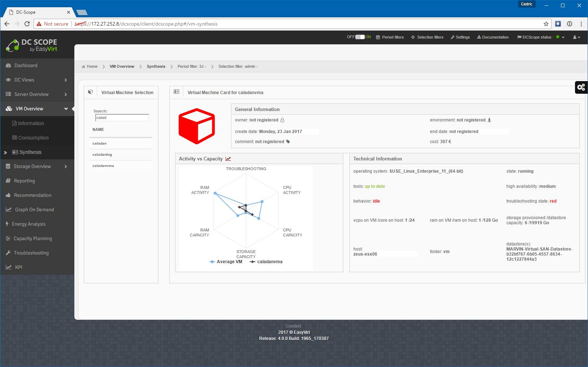This screenshot has width=588, height=367.
Task: Click the gears settings icon on right edge
Action: (581, 87)
